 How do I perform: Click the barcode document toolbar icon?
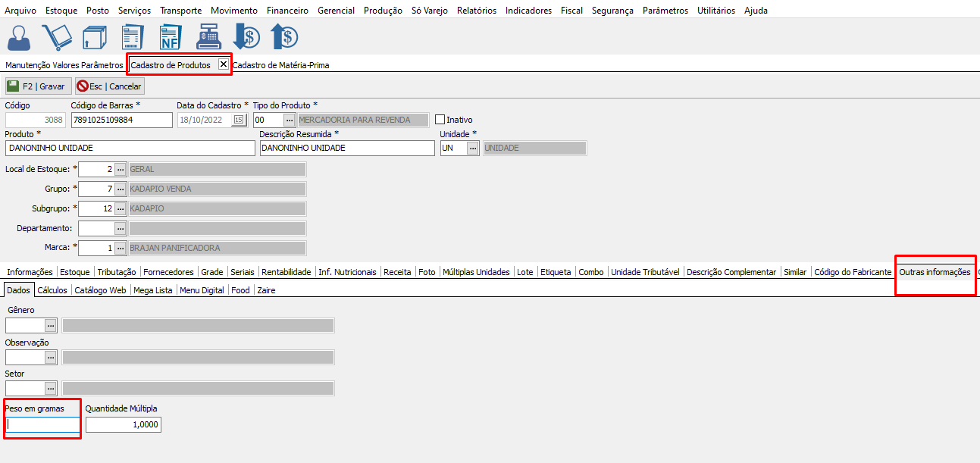click(x=132, y=37)
